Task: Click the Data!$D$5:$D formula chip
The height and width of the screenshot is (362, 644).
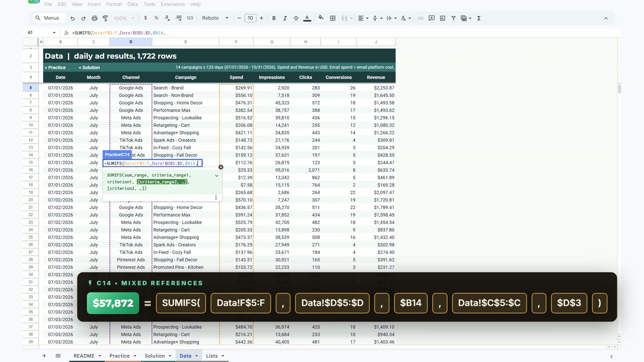Action: point(332,303)
